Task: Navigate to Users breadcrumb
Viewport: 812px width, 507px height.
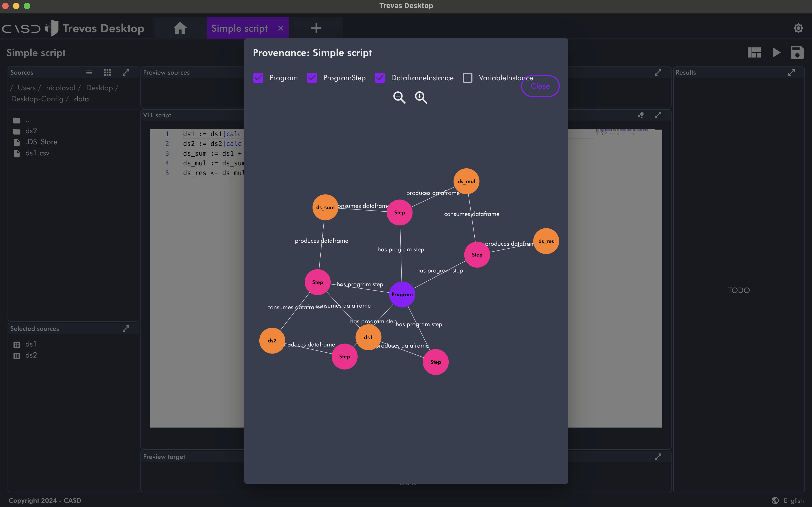Action: [26, 88]
